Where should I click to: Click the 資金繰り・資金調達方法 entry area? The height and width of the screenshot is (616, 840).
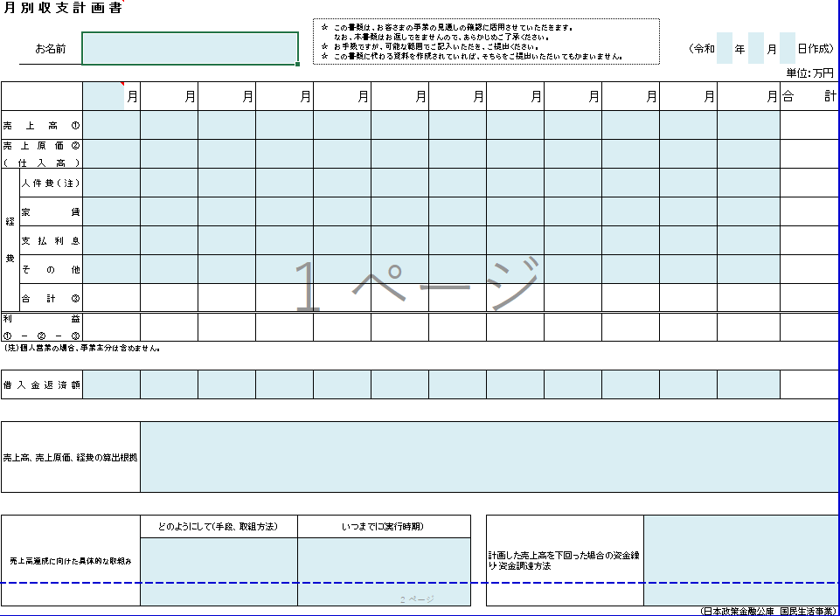click(741, 561)
